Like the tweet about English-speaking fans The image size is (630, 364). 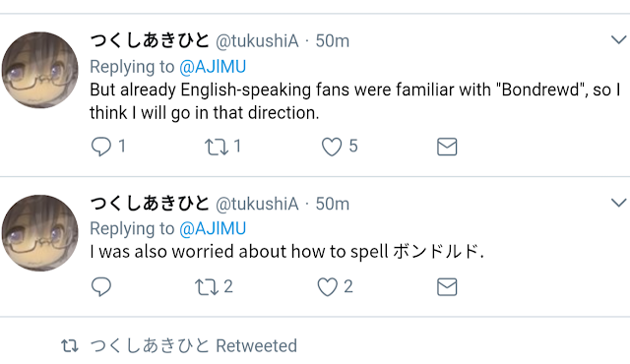click(x=332, y=147)
